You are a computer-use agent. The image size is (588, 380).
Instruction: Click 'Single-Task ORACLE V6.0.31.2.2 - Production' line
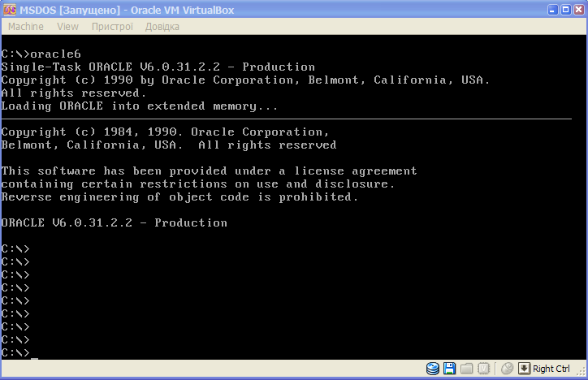pyautogui.click(x=158, y=67)
